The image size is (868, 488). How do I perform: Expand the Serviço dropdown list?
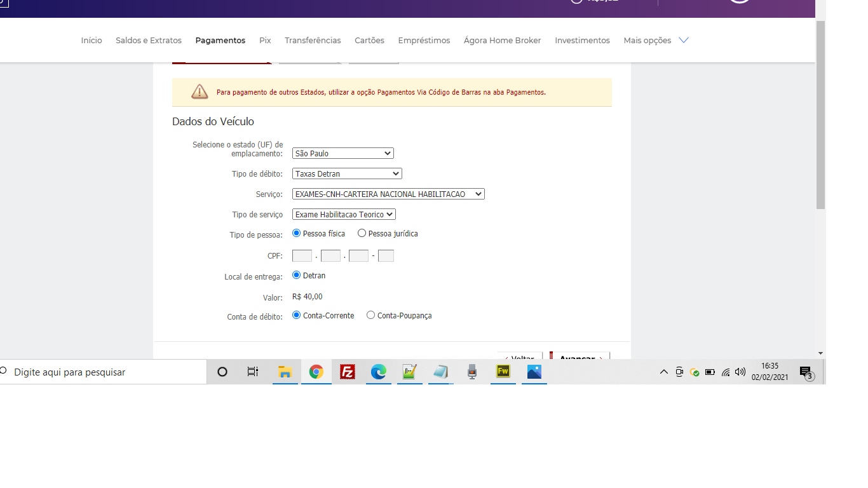(x=388, y=194)
